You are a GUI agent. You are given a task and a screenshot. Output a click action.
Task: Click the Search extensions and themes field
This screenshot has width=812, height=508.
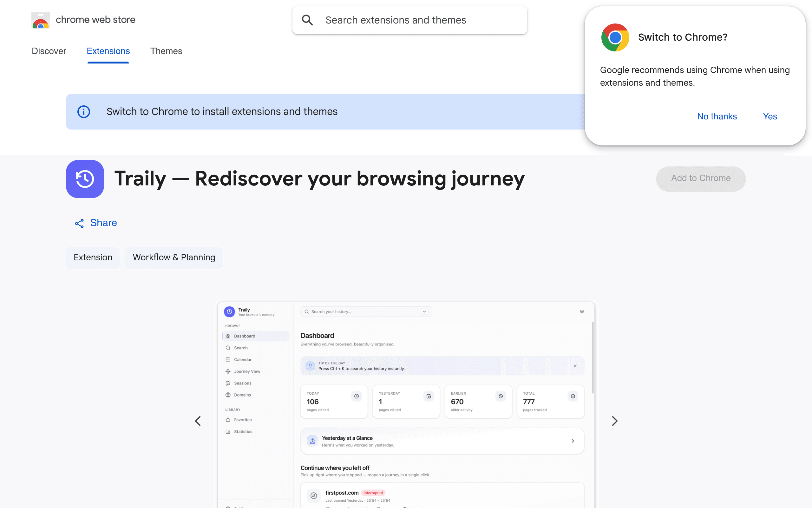pos(409,20)
